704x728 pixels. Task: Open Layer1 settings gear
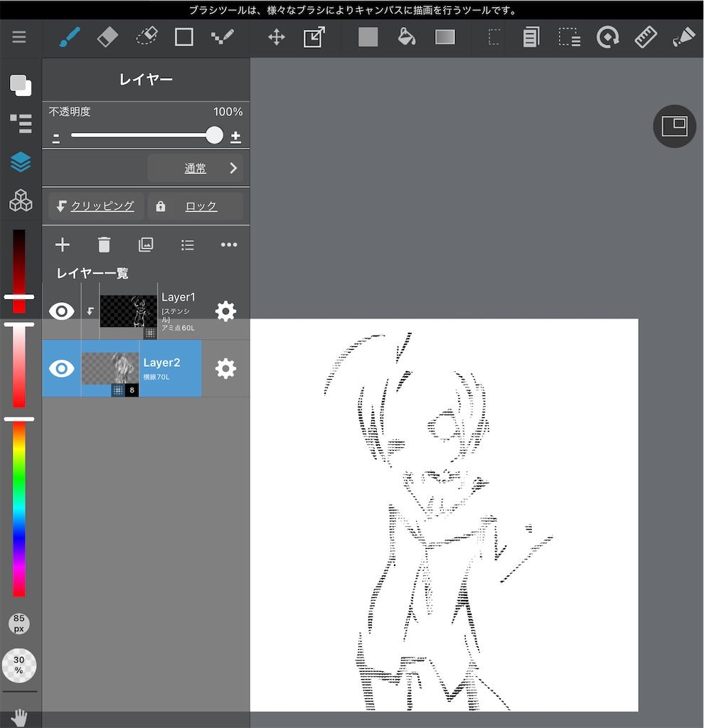pos(225,311)
